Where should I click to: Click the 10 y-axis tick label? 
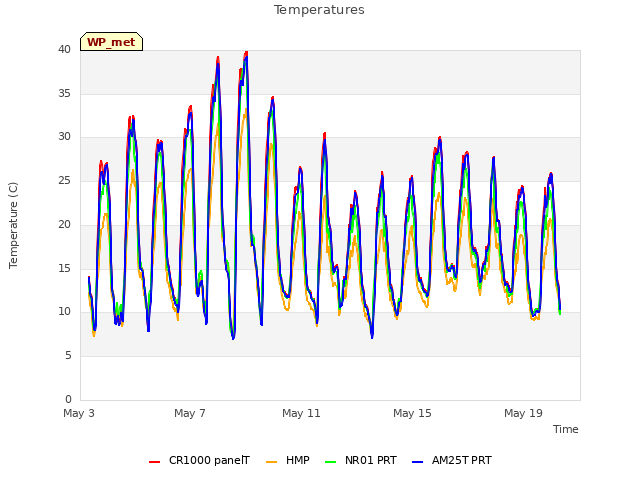tap(64, 312)
